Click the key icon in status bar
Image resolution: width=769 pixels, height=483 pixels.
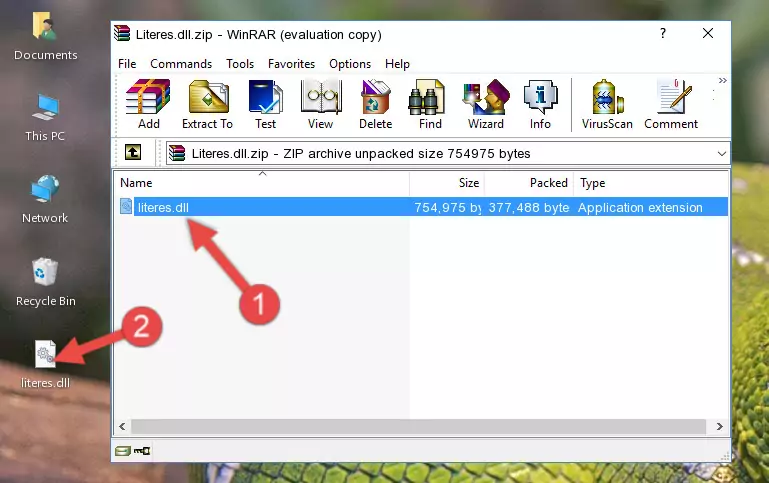pyautogui.click(x=142, y=451)
